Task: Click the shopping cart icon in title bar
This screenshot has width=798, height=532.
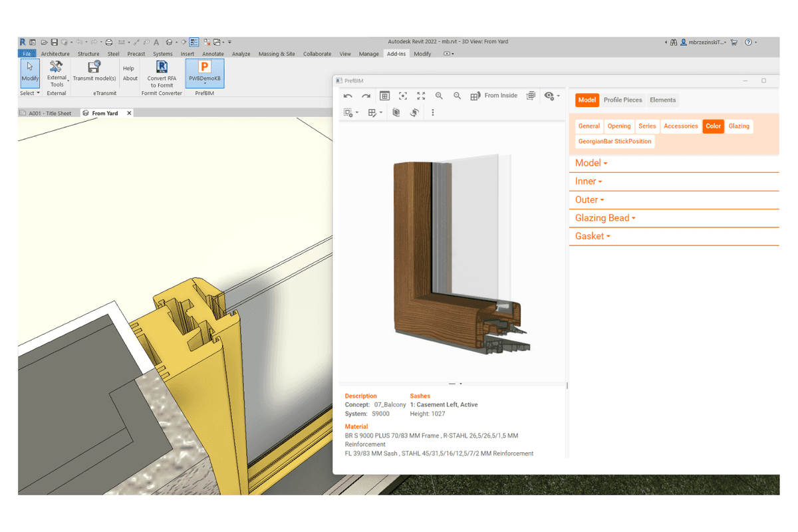Action: click(x=734, y=42)
